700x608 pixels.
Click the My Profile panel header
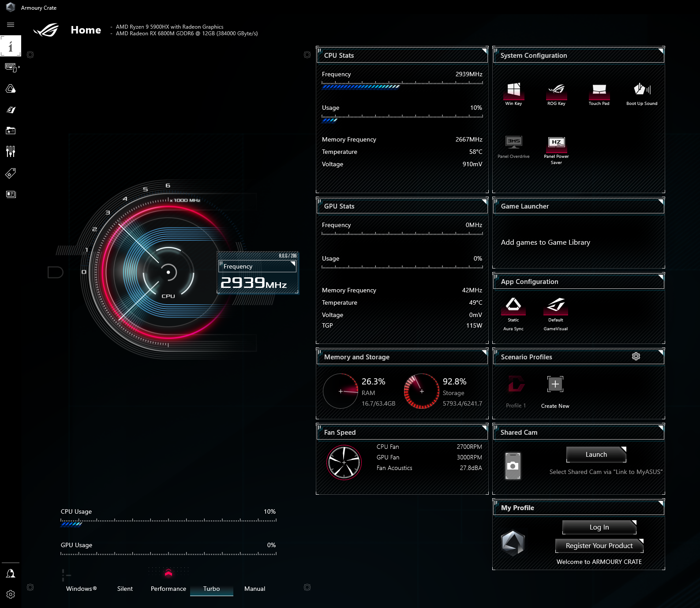(x=579, y=507)
